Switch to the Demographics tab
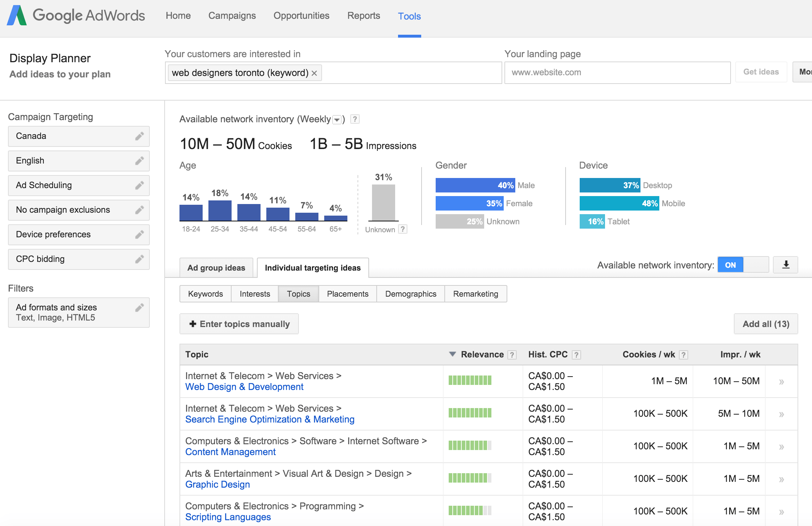The width and height of the screenshot is (812, 526). [411, 294]
